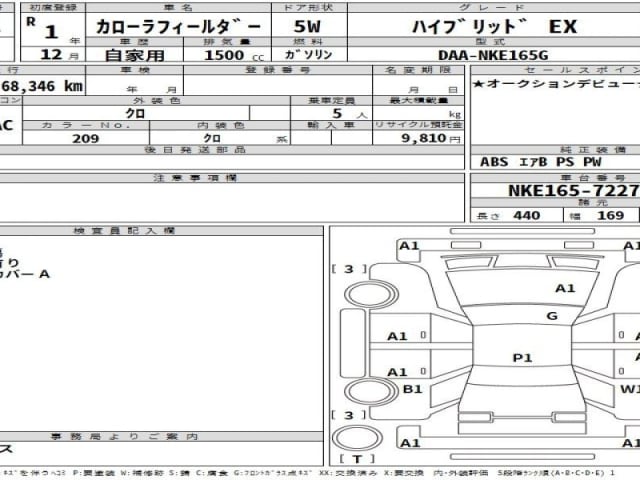Image resolution: width=640 pixels, height=480 pixels.
Task: Click the 内装色 column header
Action: point(221,125)
